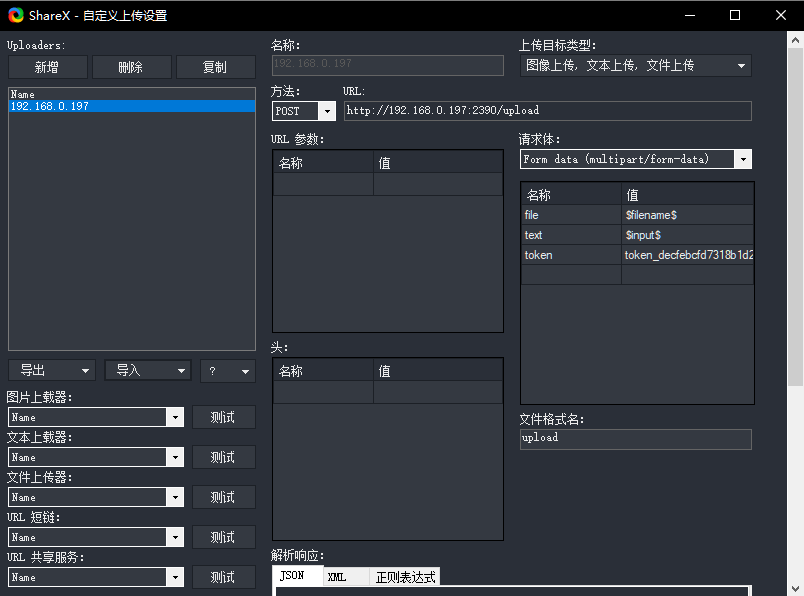
Task: Switch to the 正则表达式 tab
Action: point(405,577)
